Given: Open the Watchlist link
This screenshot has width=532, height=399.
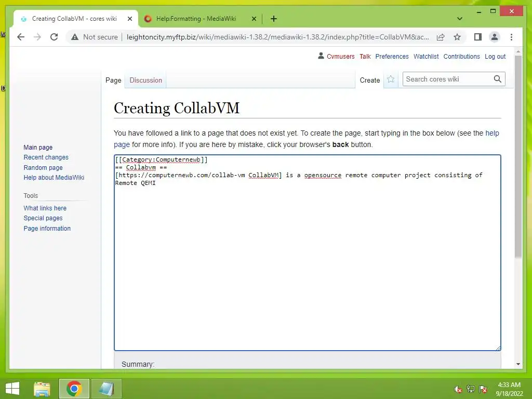Looking at the screenshot, I should pos(426,56).
